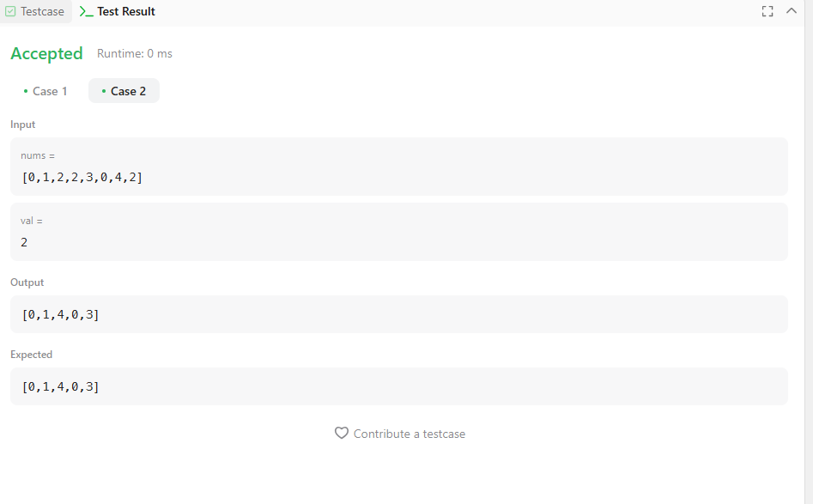Click the Test Result terminal prompt icon
The height and width of the screenshot is (504, 813).
pyautogui.click(x=87, y=11)
